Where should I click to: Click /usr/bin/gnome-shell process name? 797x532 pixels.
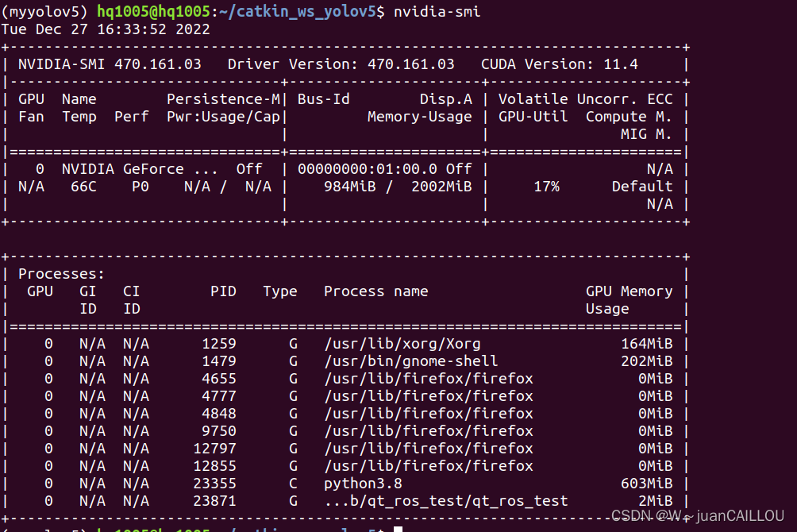[410, 361]
